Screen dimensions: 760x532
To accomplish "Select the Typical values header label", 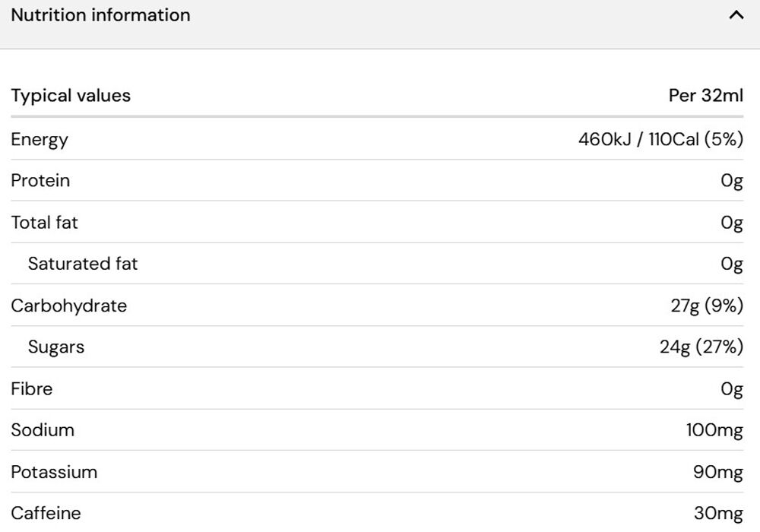I will (x=71, y=96).
